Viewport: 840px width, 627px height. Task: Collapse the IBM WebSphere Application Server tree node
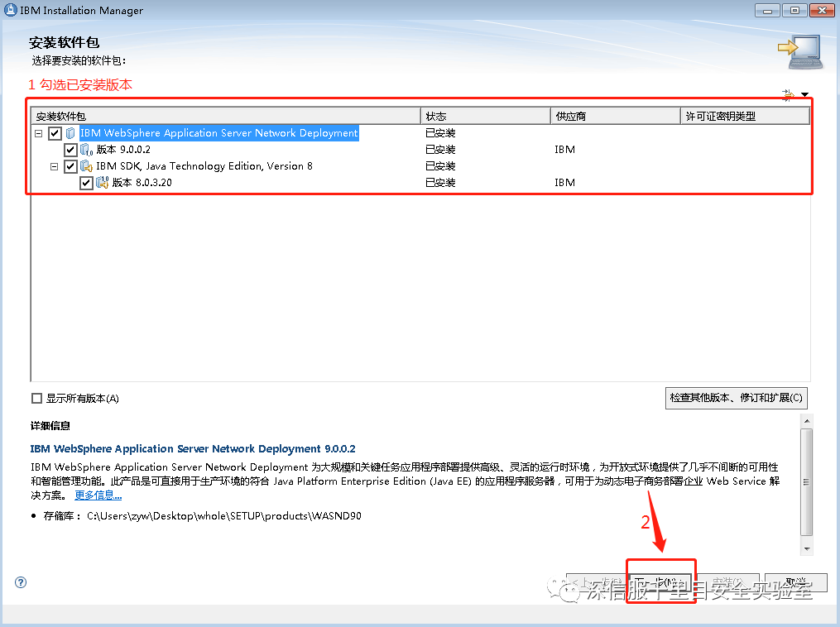pos(39,133)
